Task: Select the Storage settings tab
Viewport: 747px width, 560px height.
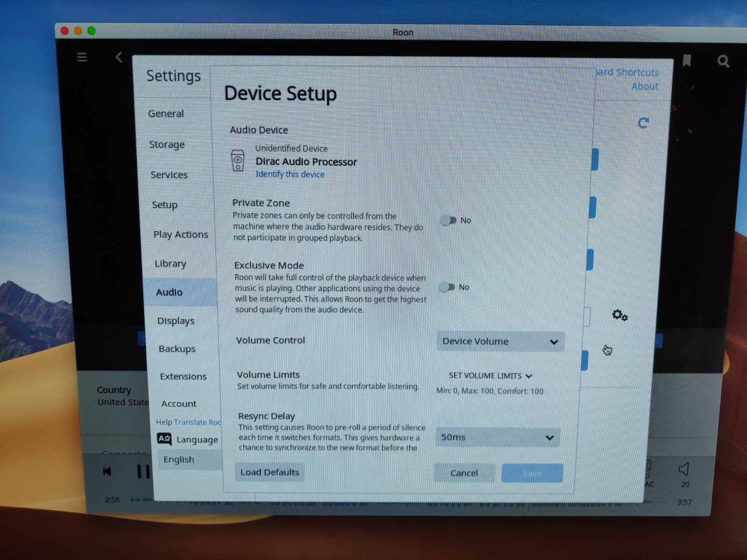Action: [167, 145]
